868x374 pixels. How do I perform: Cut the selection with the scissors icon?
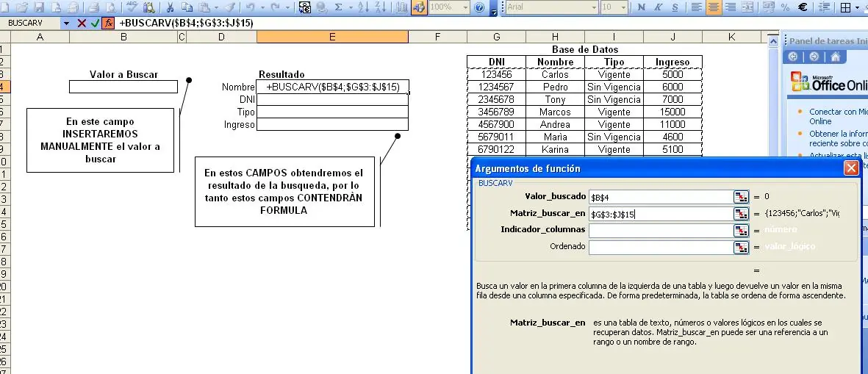pos(170,7)
